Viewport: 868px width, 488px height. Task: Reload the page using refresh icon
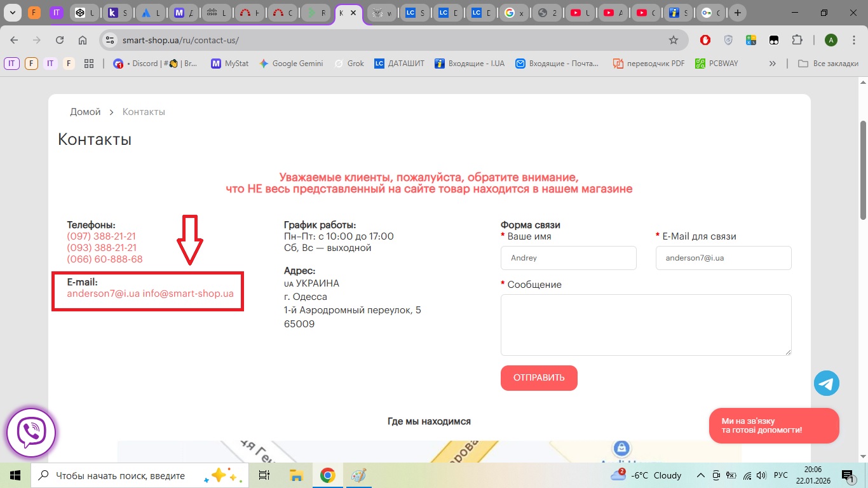[x=60, y=40]
